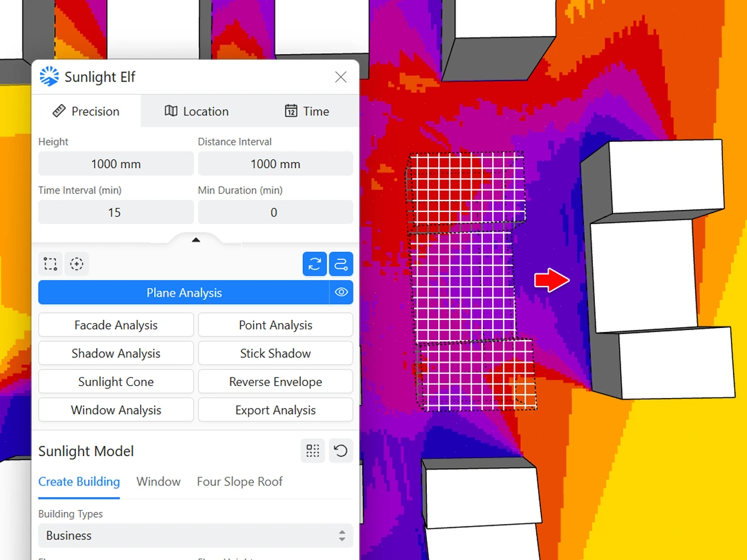Run Plane Analysis
The width and height of the screenshot is (747, 560).
click(x=183, y=293)
